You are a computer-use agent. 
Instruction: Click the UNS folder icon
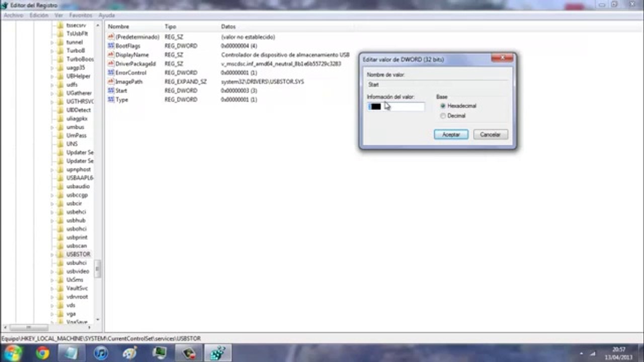(60, 144)
